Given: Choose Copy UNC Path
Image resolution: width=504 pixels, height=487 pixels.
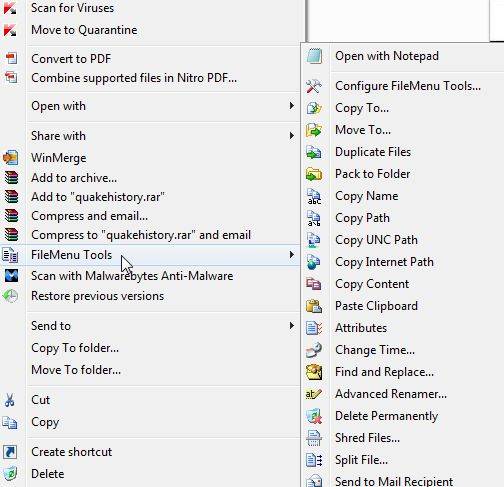Looking at the screenshot, I should (376, 240).
